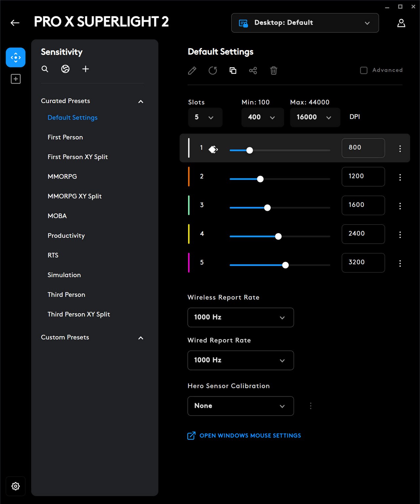Viewport: 420px width, 504px height.
Task: Open the Slots count dropdown showing 5
Action: coord(205,117)
